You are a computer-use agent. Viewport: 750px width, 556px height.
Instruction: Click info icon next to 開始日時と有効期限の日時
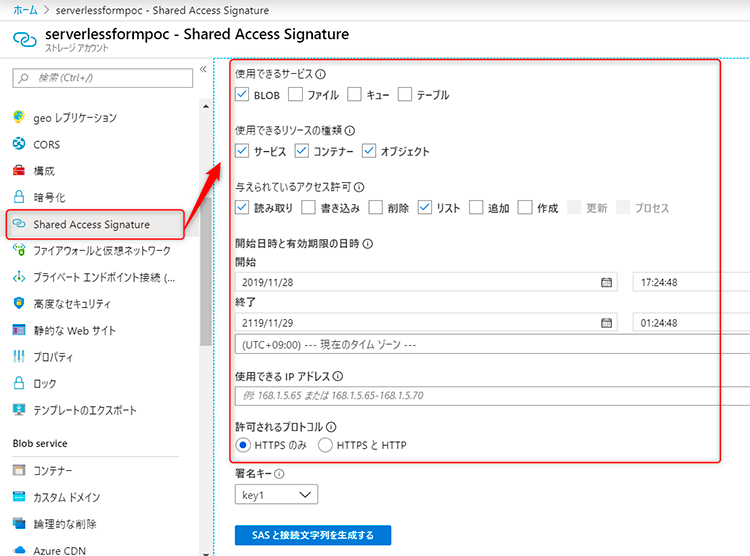point(367,244)
